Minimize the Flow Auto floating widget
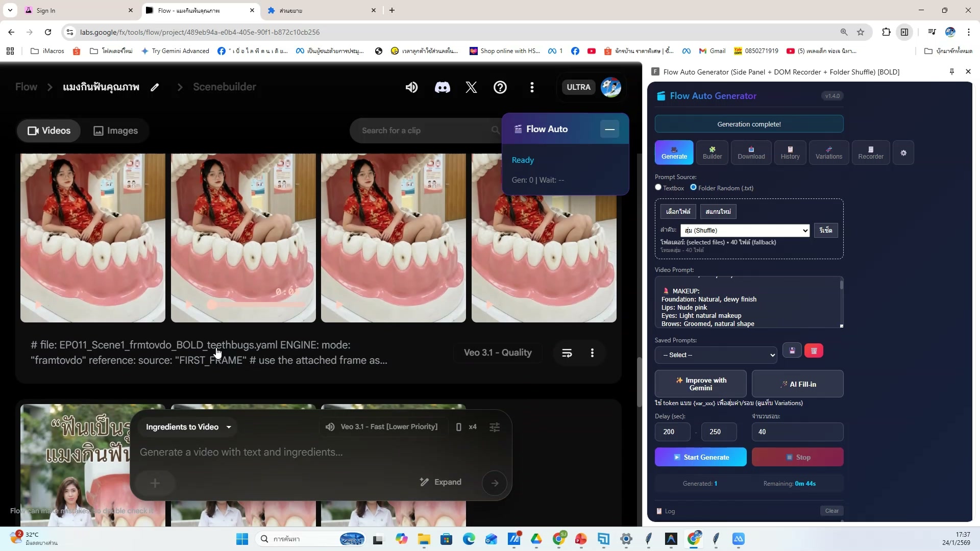 click(609, 129)
